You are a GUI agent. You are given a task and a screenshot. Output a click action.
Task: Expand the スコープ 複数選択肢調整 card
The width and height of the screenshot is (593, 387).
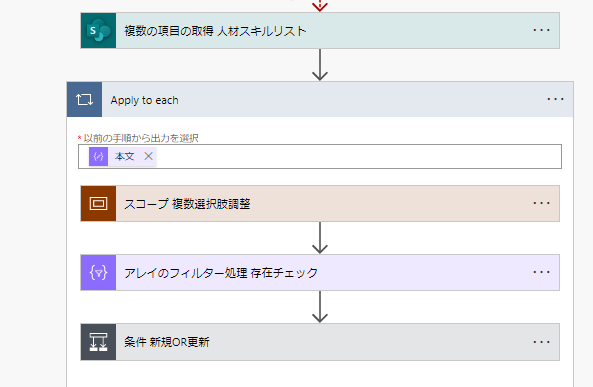pos(320,204)
